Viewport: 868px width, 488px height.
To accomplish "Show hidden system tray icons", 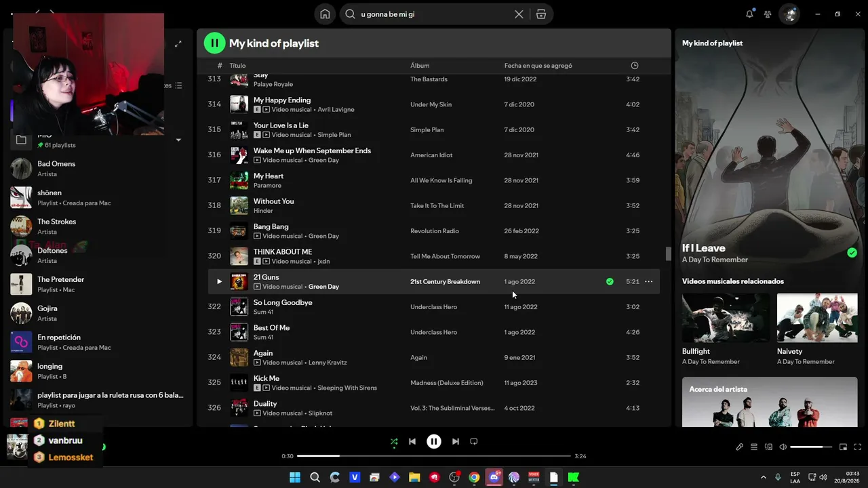I will [763, 477].
